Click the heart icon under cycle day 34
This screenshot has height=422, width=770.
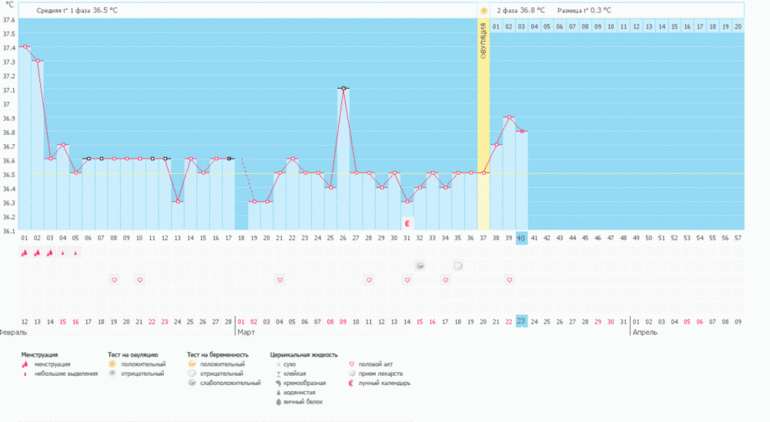pos(445,280)
